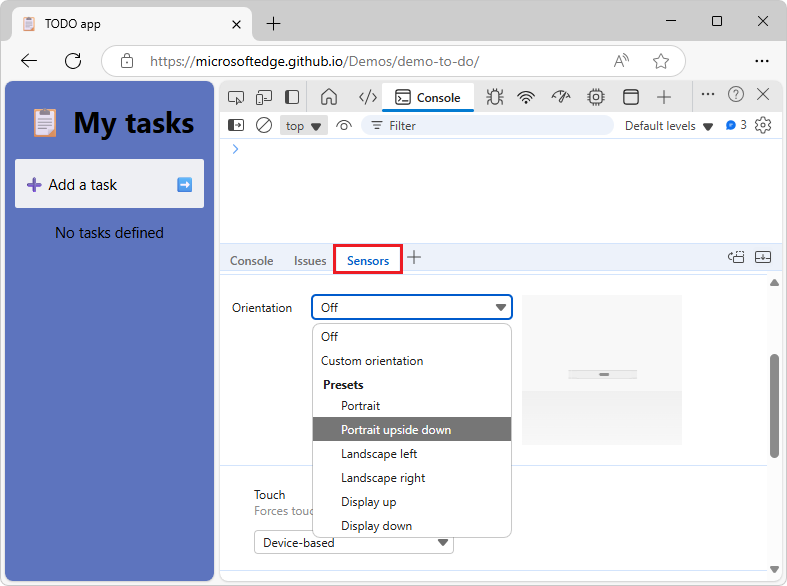
Task: Select the Portrait preset
Action: pyautogui.click(x=412, y=405)
